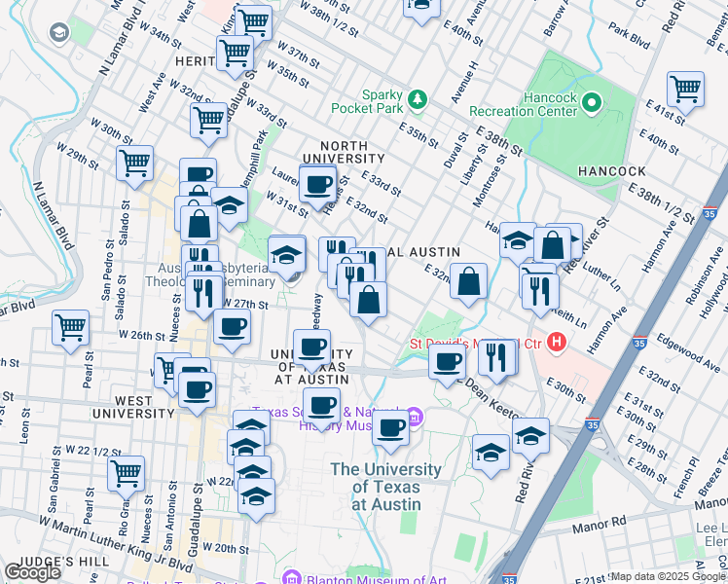Click the shopping cart marker beside the HERIT label

tap(235, 53)
